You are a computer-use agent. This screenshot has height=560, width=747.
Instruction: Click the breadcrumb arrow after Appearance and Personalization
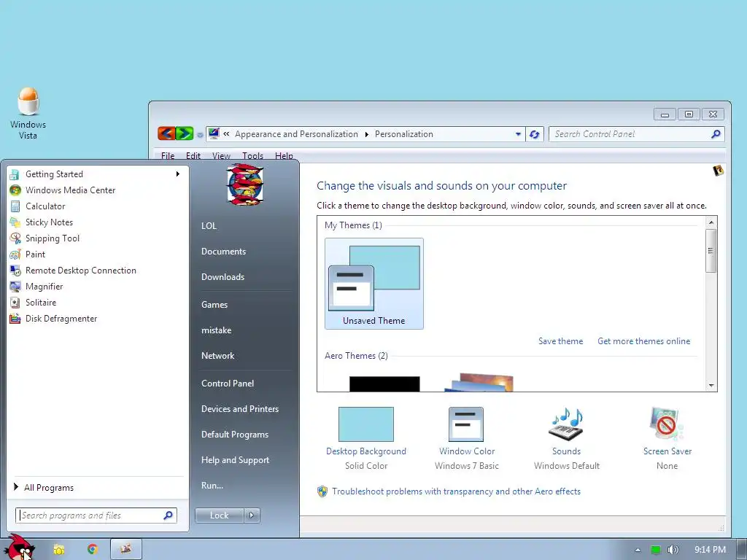tap(366, 134)
